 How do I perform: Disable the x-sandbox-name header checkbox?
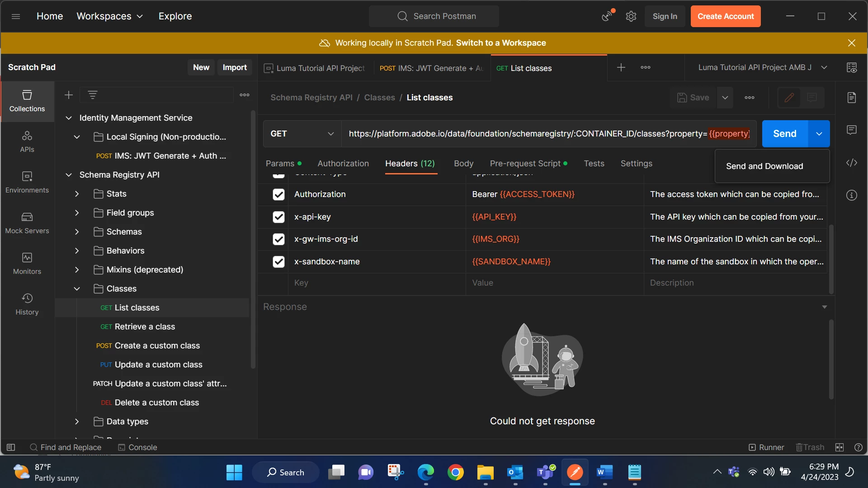[278, 262]
